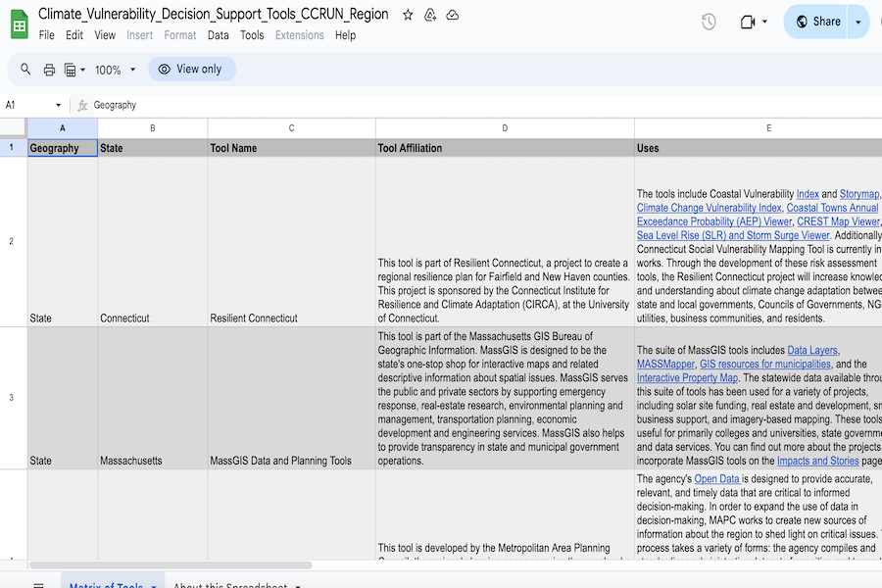
Task: Open the Open Data link
Action: pyautogui.click(x=717, y=479)
